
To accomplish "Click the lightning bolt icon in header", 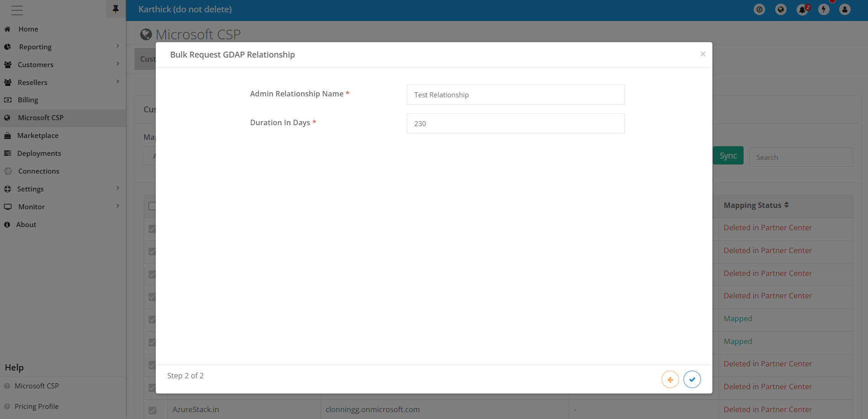I will 824,10.
